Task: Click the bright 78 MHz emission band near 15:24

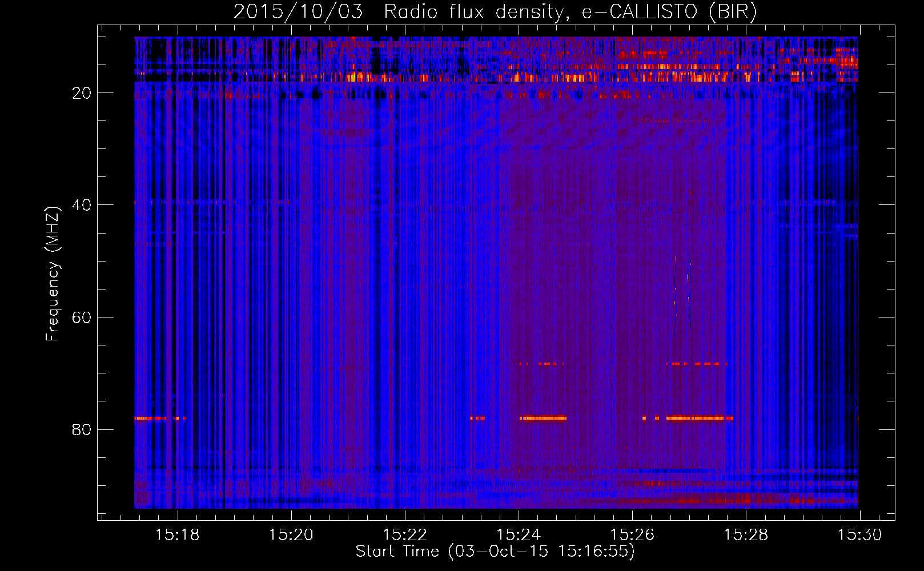Action: click(543, 418)
